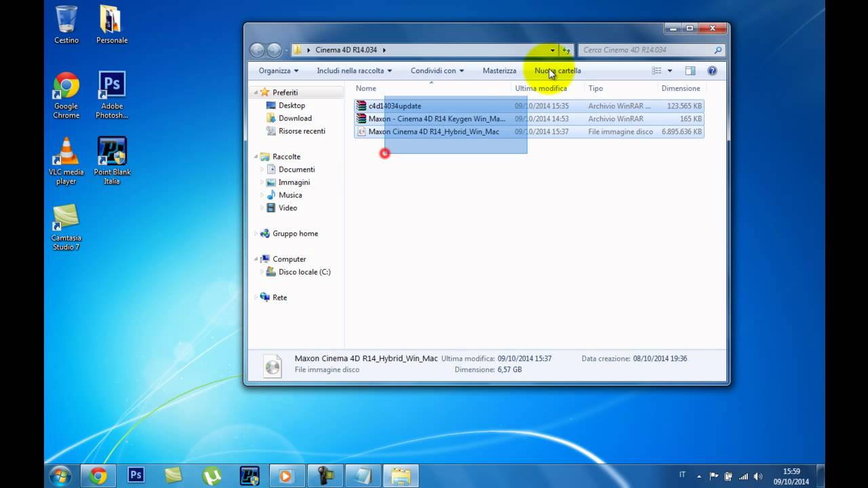This screenshot has width=868, height=488.
Task: Show hidden tray icons arrow
Action: click(x=699, y=476)
